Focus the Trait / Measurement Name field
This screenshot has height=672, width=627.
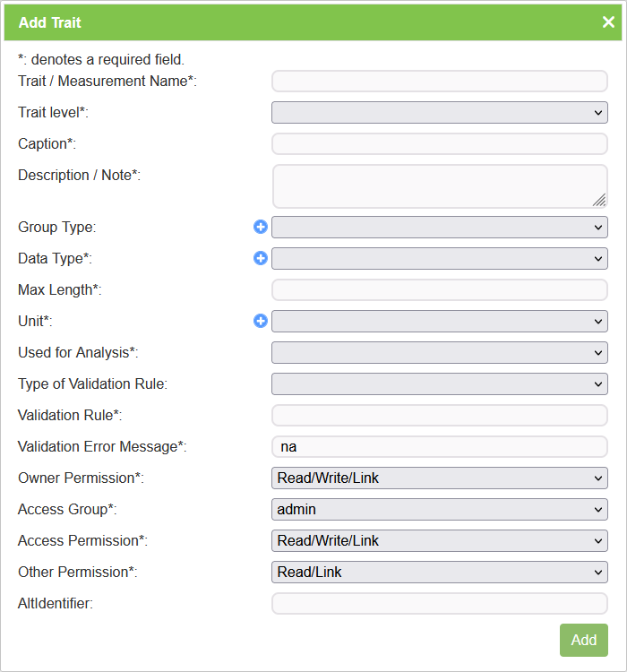pyautogui.click(x=439, y=82)
